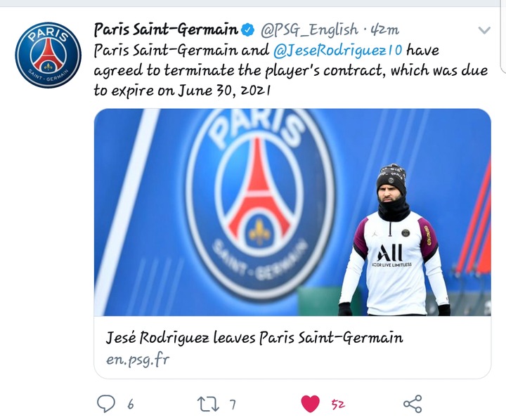Image resolution: width=506 pixels, height=420 pixels.
Task: Click the retweet count 7
Action: [233, 404]
